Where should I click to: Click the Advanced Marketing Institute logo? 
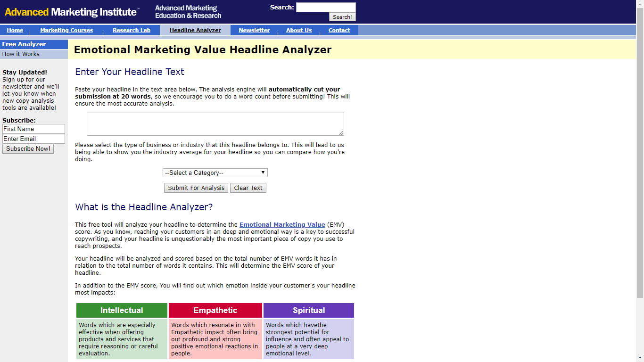pyautogui.click(x=72, y=12)
